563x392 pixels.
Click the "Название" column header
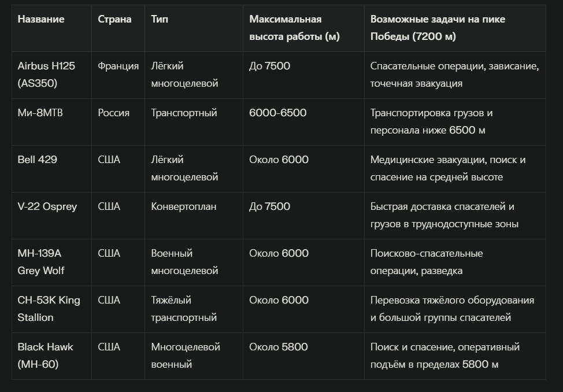[x=41, y=19]
